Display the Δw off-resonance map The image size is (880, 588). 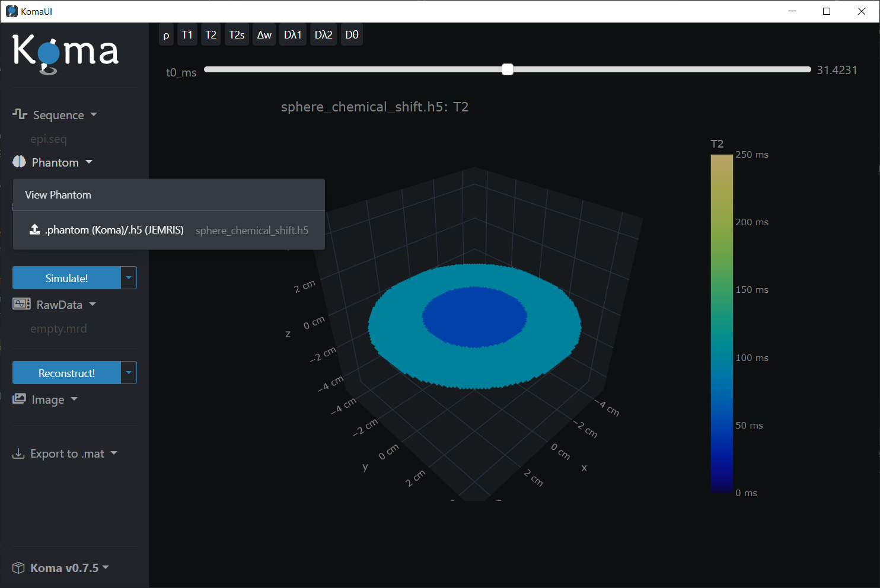(264, 35)
